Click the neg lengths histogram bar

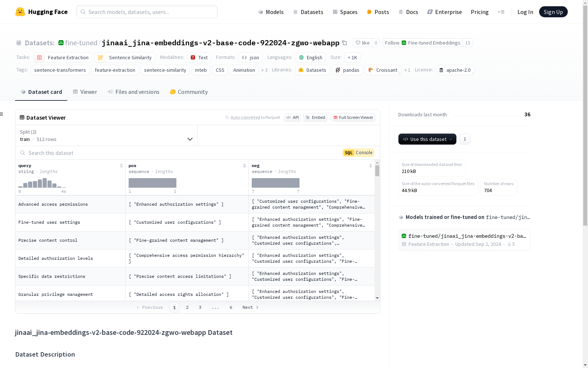[x=276, y=183]
